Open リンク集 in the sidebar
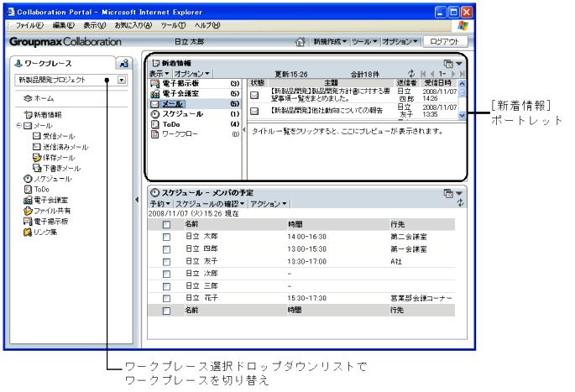575x392 pixels. (40, 232)
